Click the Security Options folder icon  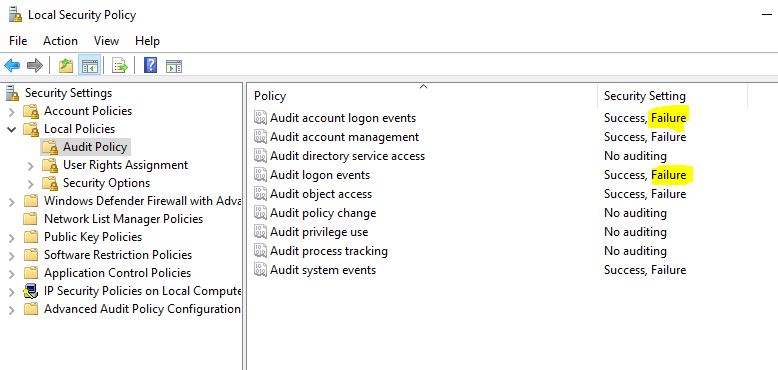pyautogui.click(x=50, y=183)
